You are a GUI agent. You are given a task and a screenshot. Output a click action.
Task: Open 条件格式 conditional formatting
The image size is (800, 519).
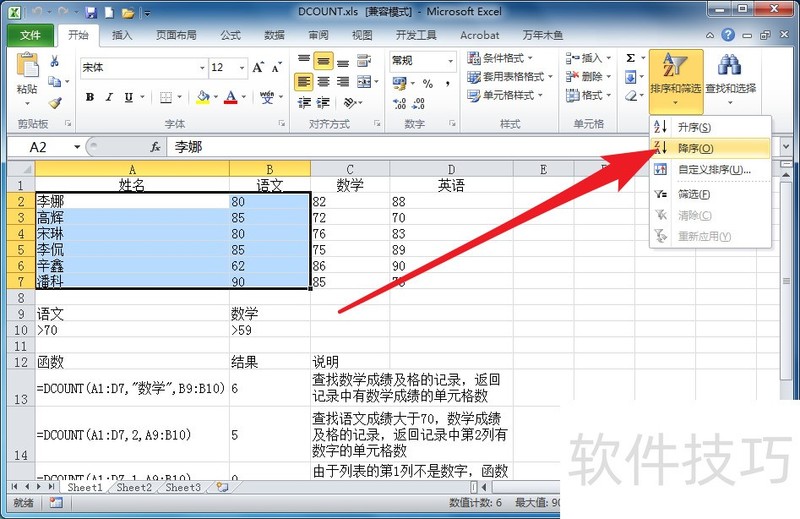coord(500,58)
